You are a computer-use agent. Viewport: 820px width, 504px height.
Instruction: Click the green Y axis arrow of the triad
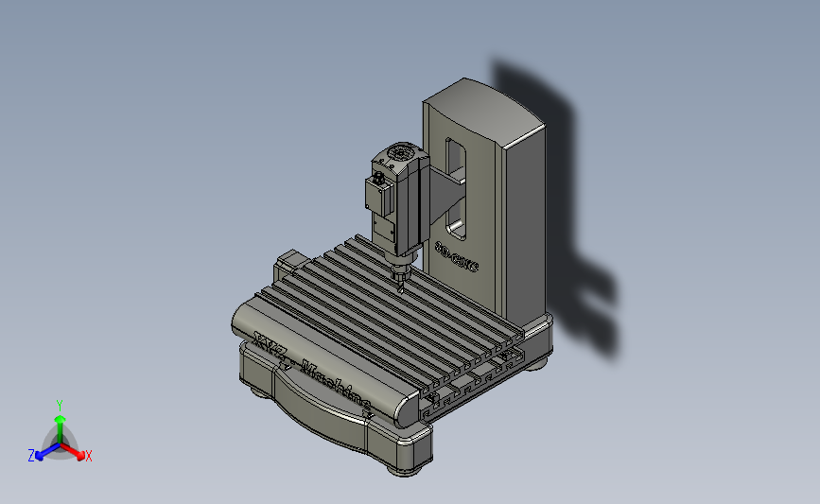tap(61, 428)
